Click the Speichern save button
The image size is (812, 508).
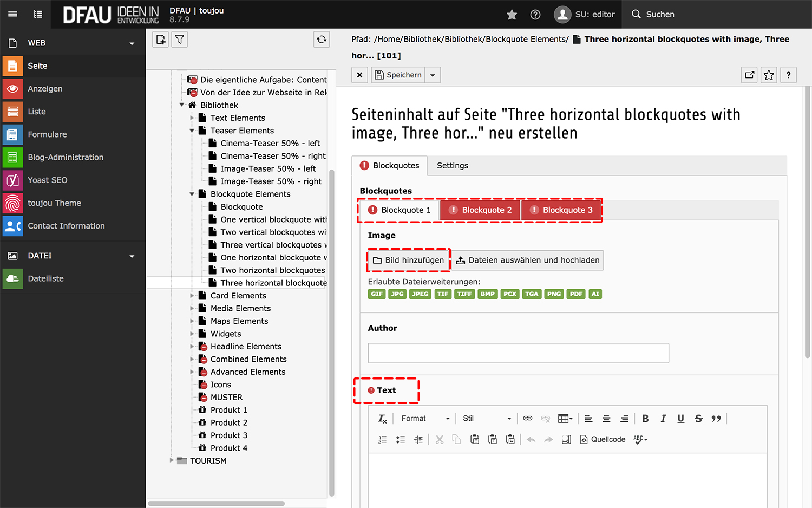[398, 75]
